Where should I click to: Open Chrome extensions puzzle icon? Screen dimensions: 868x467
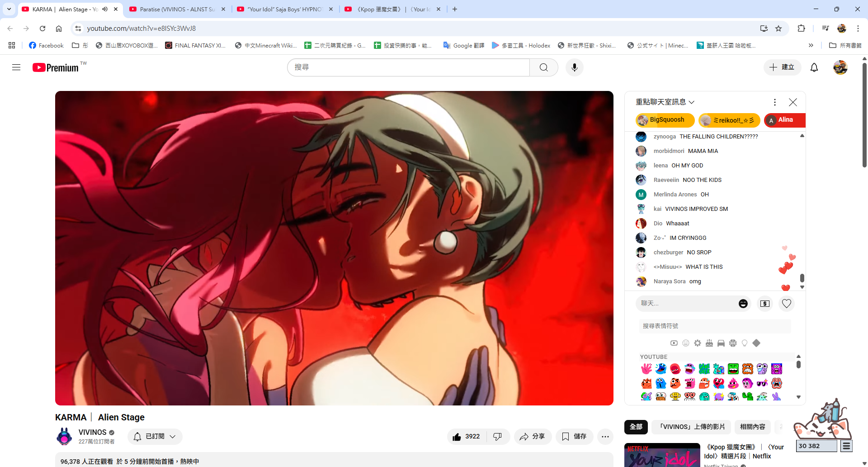pyautogui.click(x=801, y=29)
